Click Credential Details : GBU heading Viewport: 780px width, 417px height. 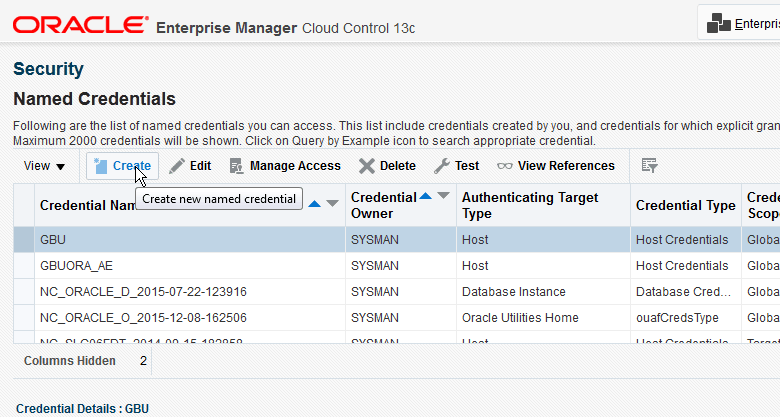coord(82,409)
